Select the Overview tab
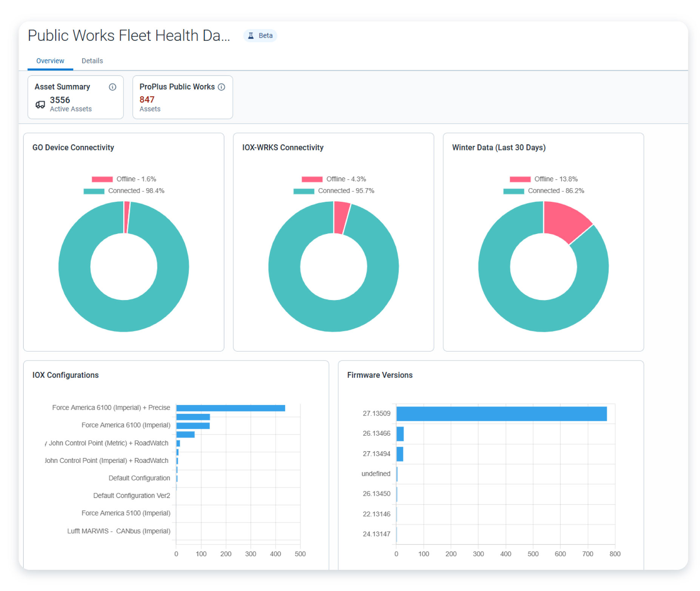Screen dimensions: 700x591 50,60
